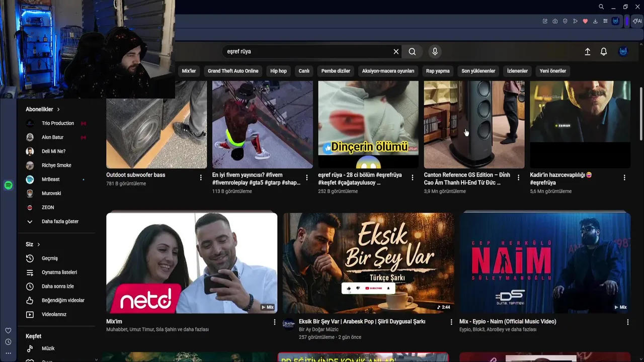Clear the search box with the X

point(396,51)
